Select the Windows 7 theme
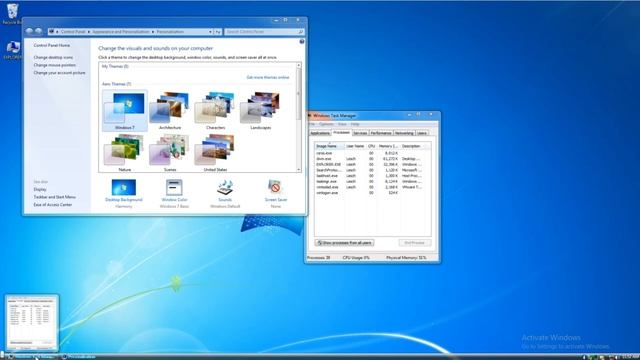 point(124,111)
